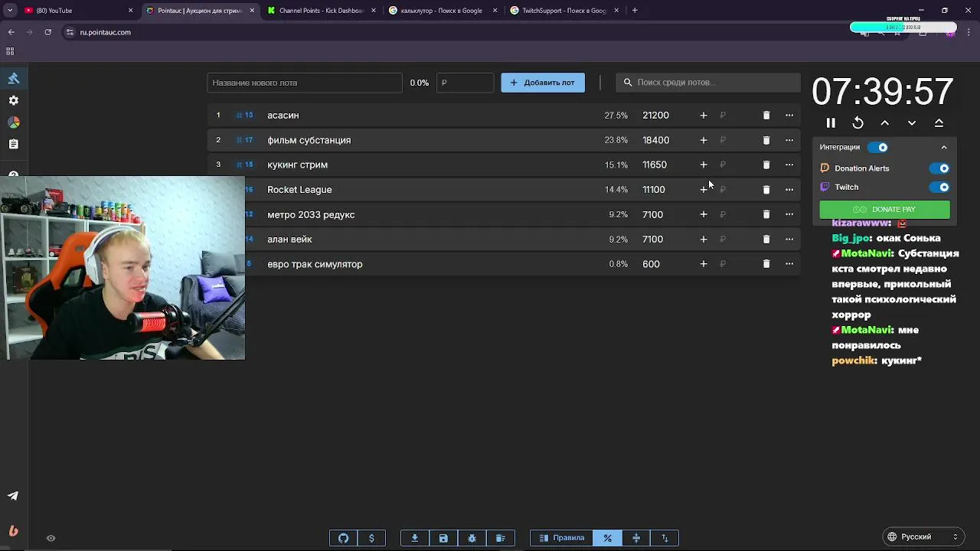Screen dimensions: 980x551
Task: Delete the алан вейк lot
Action: click(766, 239)
